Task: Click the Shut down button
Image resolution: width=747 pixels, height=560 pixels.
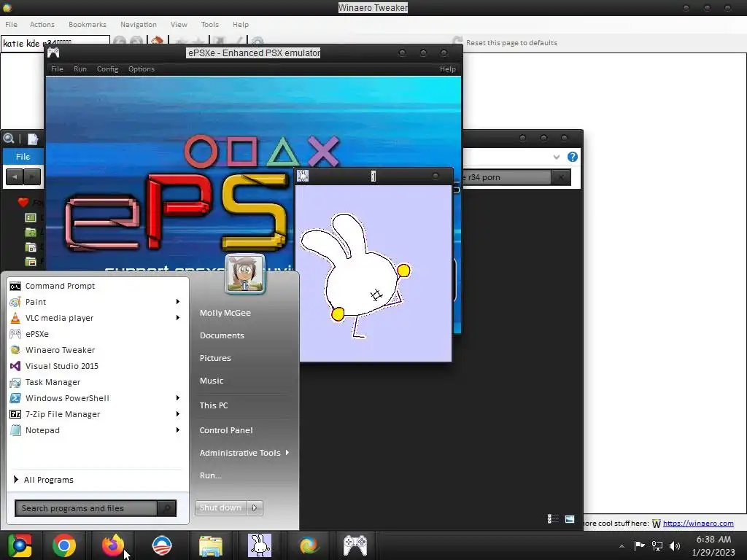Action: pos(220,507)
